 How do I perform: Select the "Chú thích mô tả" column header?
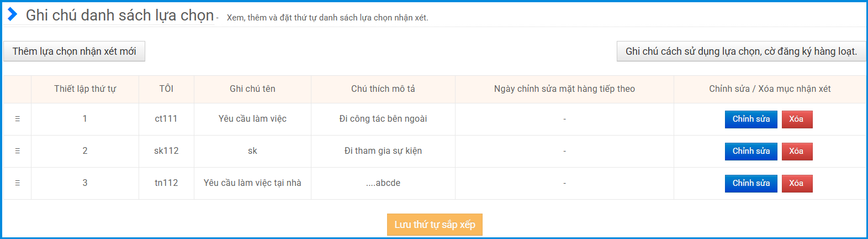tap(383, 89)
